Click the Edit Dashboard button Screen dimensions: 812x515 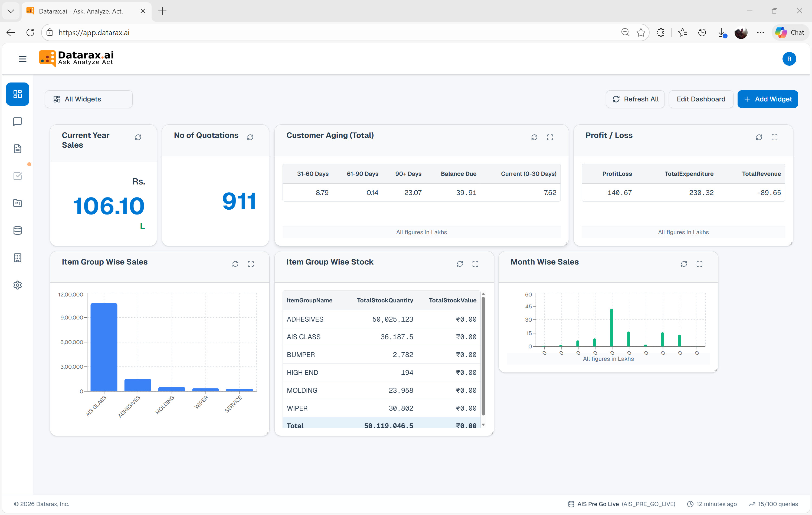point(701,99)
